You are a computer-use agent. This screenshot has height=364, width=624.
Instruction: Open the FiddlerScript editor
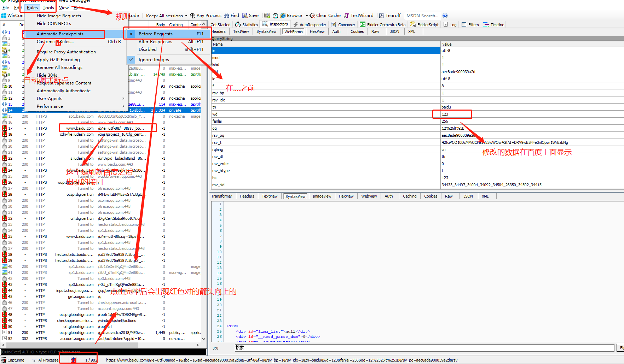(x=424, y=24)
